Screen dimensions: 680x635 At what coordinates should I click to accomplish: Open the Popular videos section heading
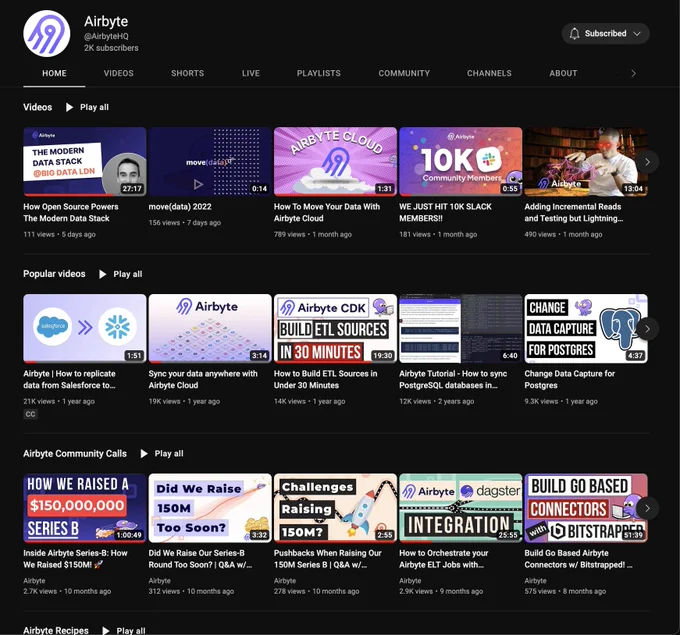pos(54,274)
